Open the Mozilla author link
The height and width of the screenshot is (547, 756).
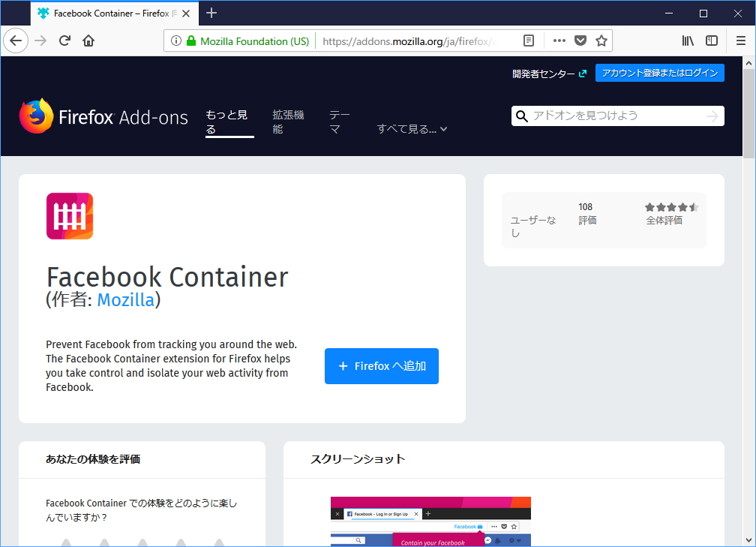coord(125,299)
